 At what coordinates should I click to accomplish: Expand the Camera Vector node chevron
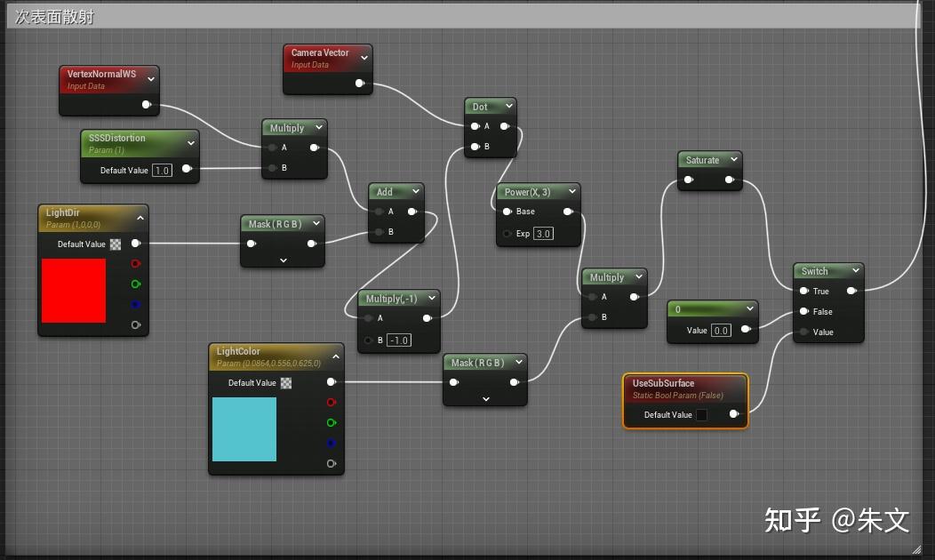click(x=364, y=57)
